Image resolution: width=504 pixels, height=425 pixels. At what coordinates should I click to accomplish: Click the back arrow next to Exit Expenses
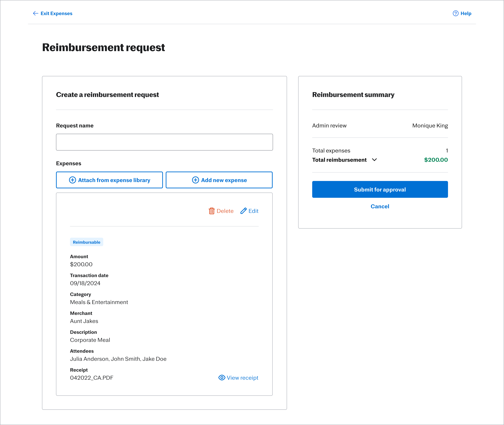pyautogui.click(x=35, y=13)
